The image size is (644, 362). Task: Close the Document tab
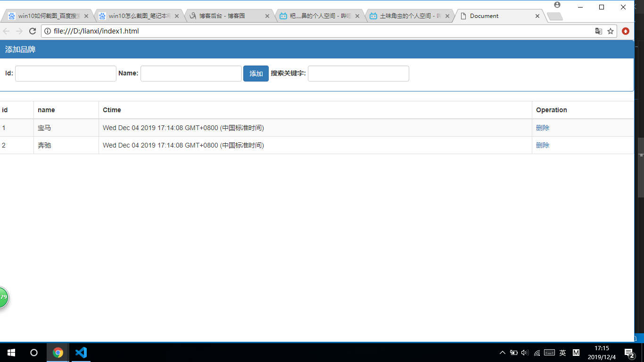pos(537,16)
